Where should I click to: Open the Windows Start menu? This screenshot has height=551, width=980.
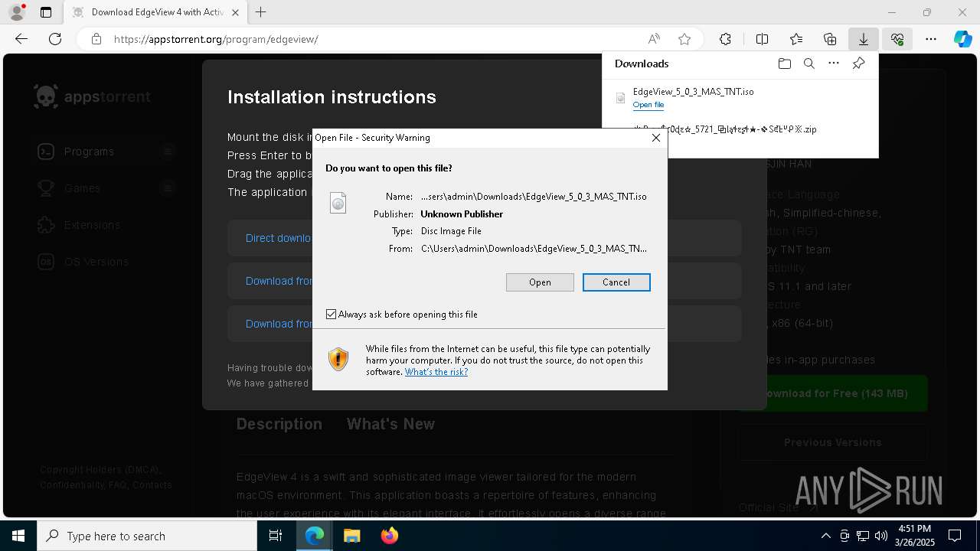coord(18,536)
